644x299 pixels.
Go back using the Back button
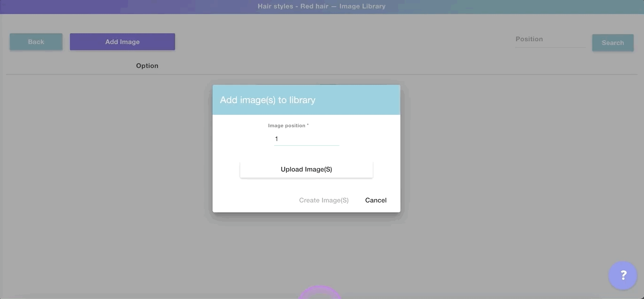pyautogui.click(x=36, y=42)
